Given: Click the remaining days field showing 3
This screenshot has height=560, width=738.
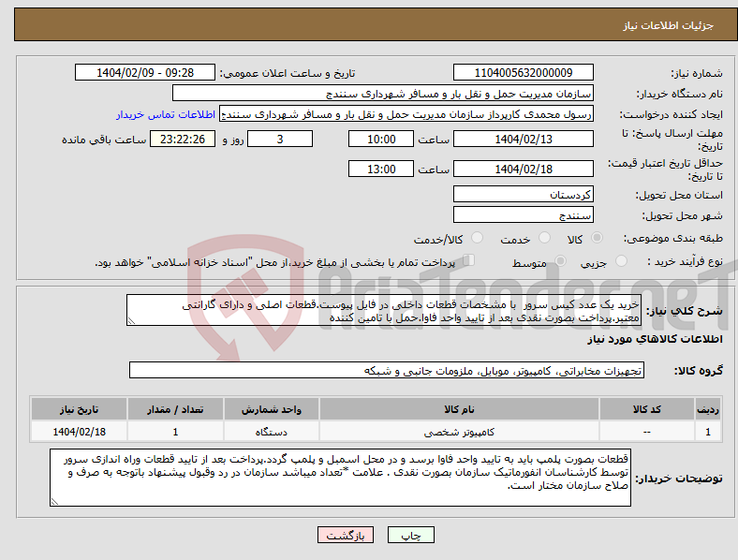Looking at the screenshot, I should pyautogui.click(x=280, y=139).
